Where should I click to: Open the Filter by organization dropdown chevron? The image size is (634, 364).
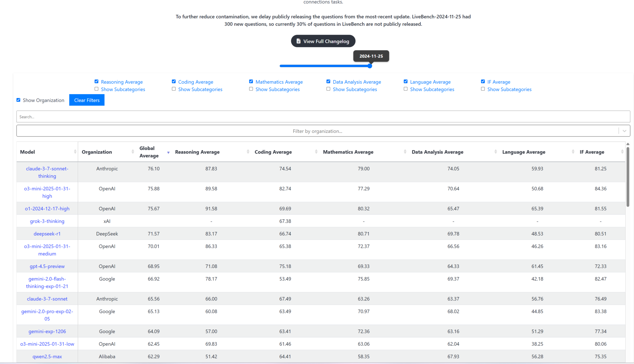click(x=624, y=131)
